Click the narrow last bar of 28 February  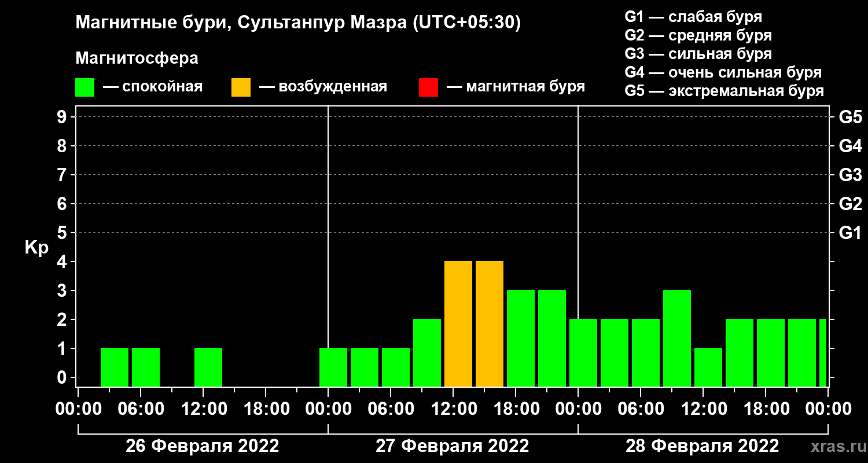(x=823, y=352)
